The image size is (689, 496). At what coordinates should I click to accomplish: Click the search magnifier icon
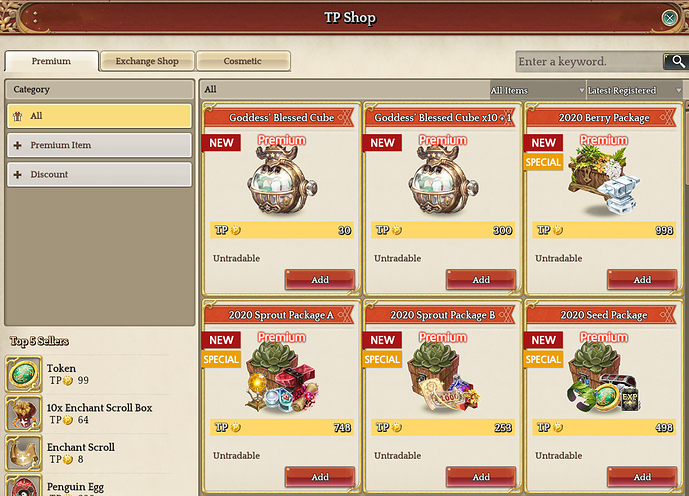pyautogui.click(x=676, y=62)
